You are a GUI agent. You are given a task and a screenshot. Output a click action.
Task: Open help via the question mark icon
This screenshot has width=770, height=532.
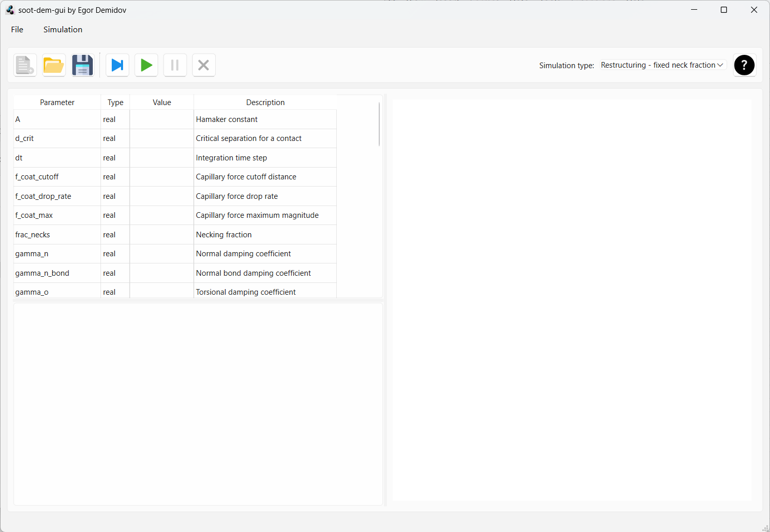(744, 65)
